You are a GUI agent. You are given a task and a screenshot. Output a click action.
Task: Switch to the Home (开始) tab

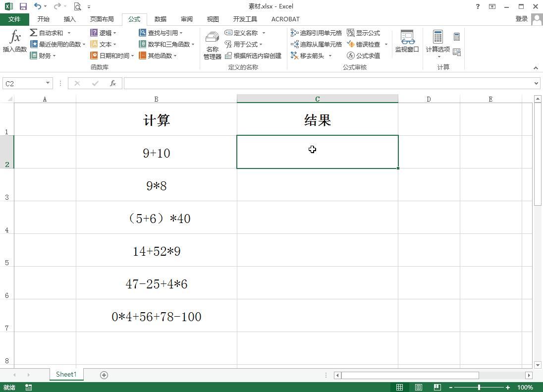coord(44,19)
